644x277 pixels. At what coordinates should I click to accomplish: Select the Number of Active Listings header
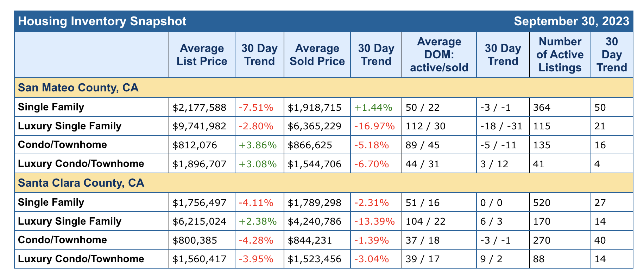[x=560, y=55]
